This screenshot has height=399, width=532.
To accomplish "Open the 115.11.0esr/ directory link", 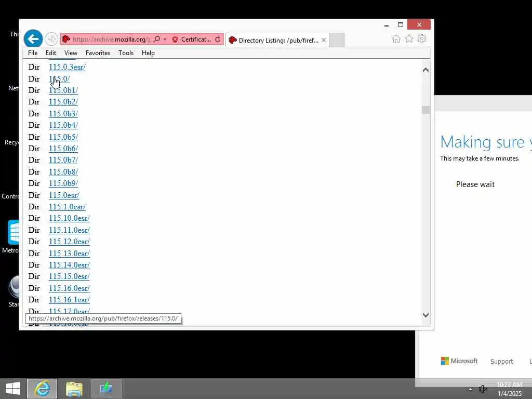I will coord(69,230).
